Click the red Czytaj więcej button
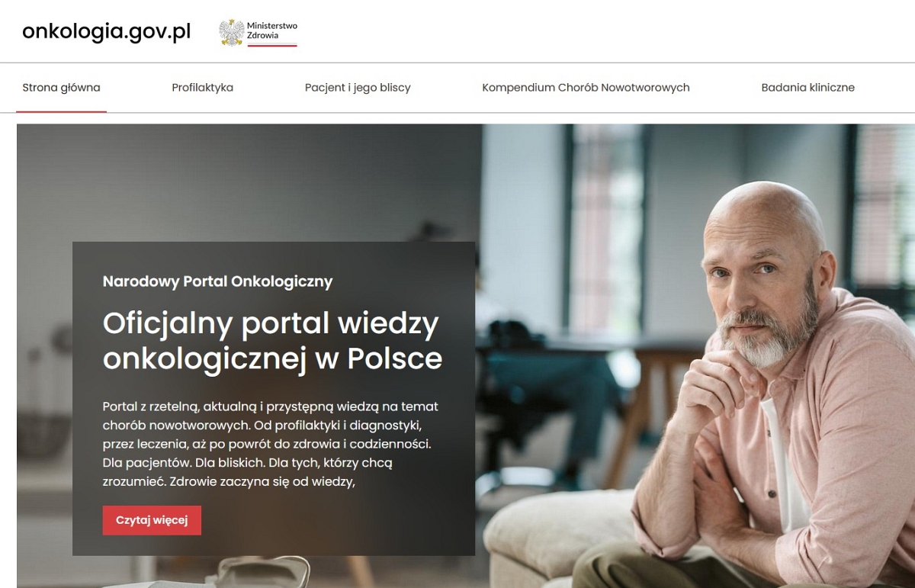Screen dimensions: 915x588 pyautogui.click(x=152, y=520)
